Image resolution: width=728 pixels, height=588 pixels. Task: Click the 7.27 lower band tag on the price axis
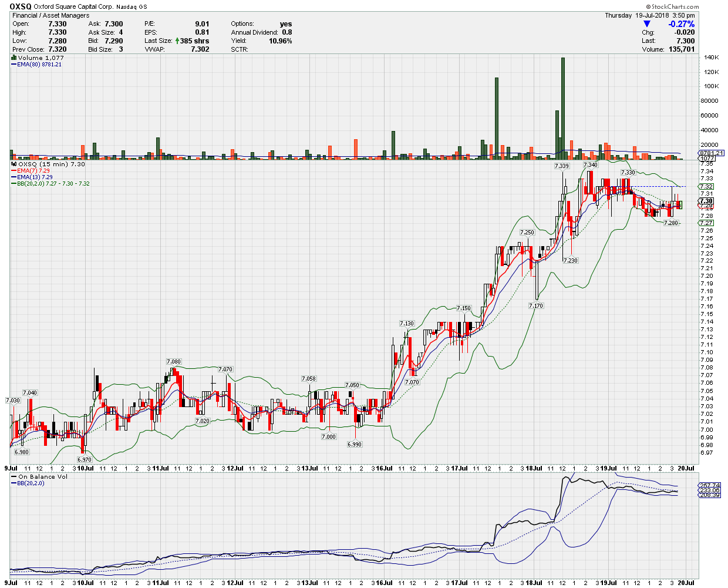[706, 223]
